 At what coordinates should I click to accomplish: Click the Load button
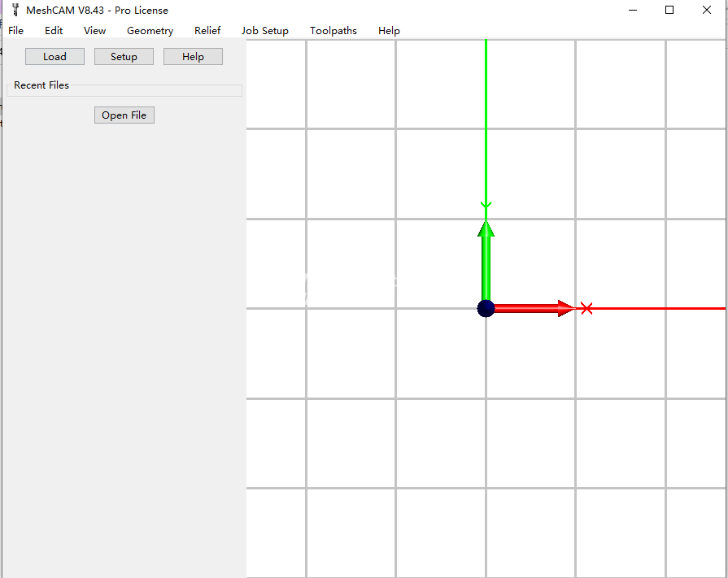54,57
